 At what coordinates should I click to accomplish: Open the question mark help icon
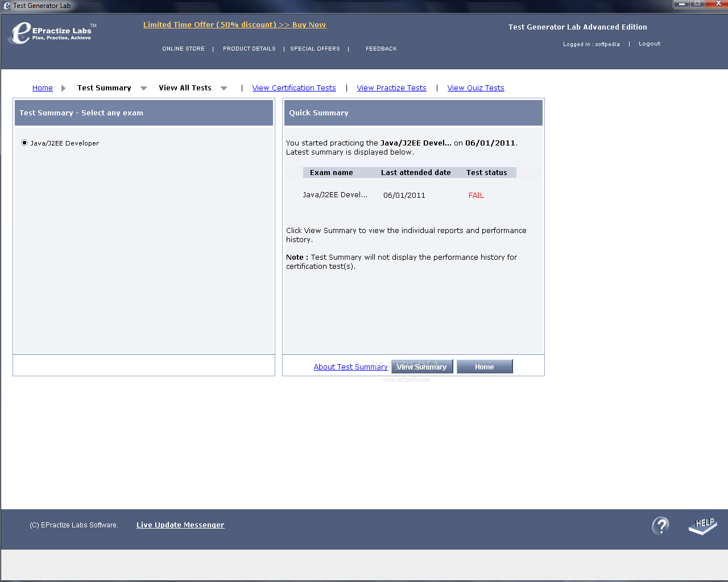point(660,526)
